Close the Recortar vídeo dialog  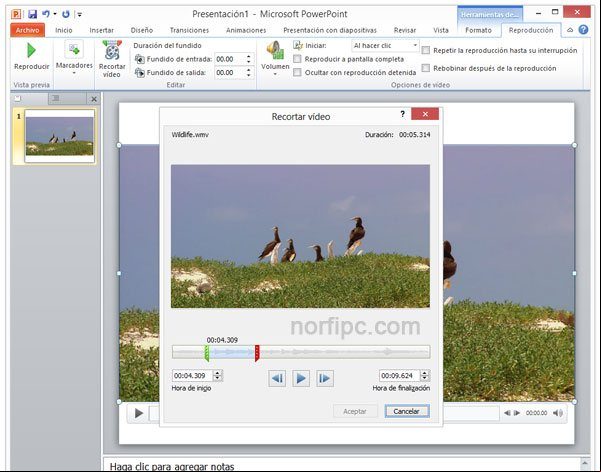(425, 114)
